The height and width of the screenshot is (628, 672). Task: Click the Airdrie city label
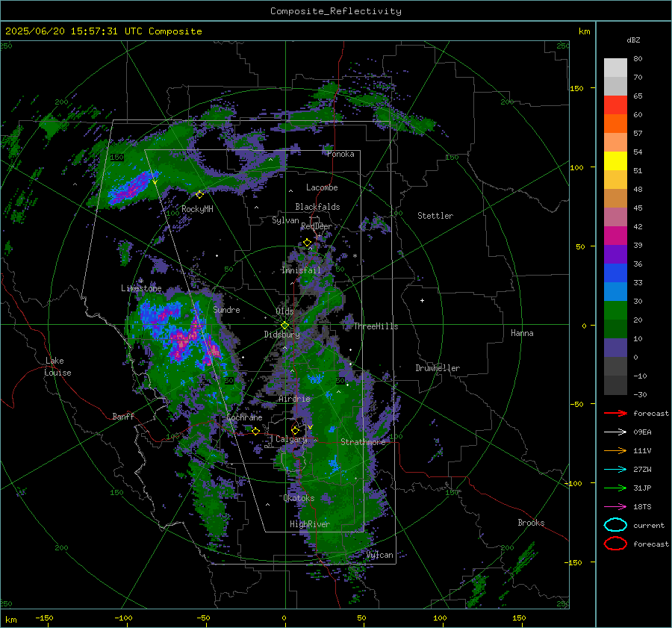point(294,399)
